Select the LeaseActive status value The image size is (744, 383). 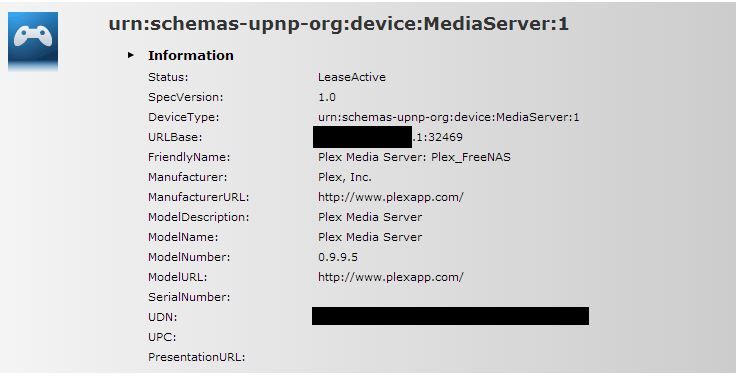point(352,77)
